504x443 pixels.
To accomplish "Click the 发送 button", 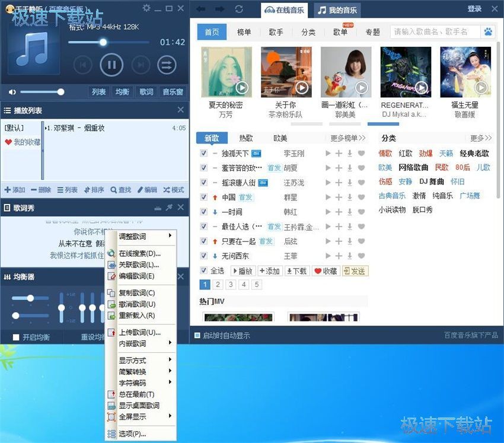I will [355, 271].
